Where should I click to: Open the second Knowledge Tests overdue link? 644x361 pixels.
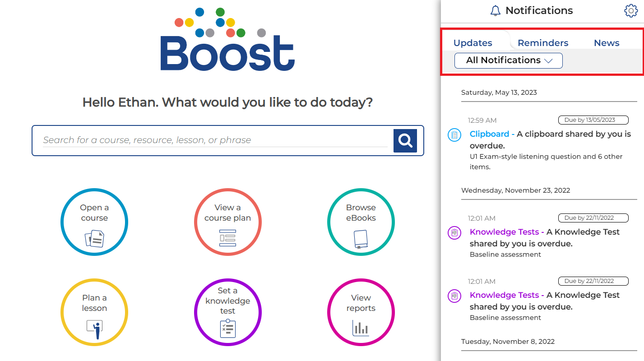(x=504, y=295)
